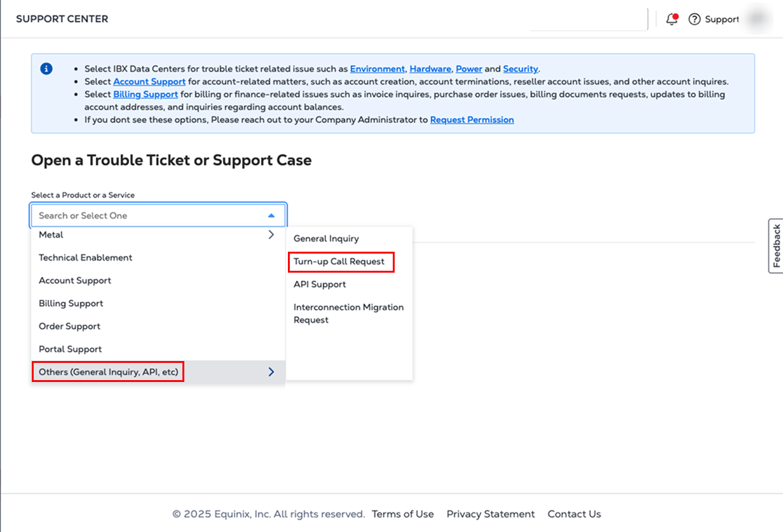Expand the Metal submenu chevron

point(271,235)
